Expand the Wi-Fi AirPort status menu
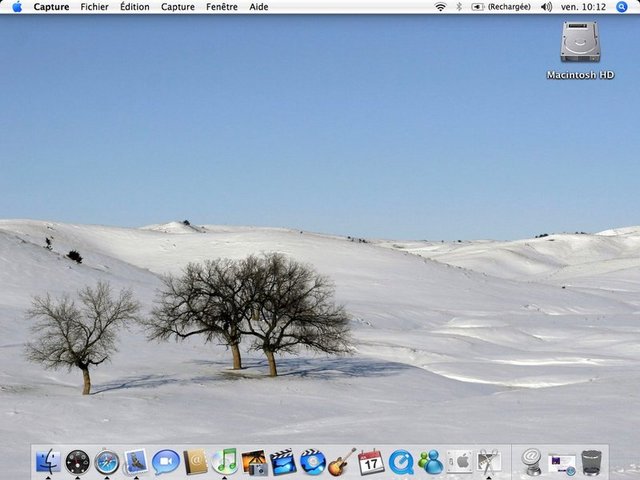This screenshot has height=480, width=640. coord(440,7)
